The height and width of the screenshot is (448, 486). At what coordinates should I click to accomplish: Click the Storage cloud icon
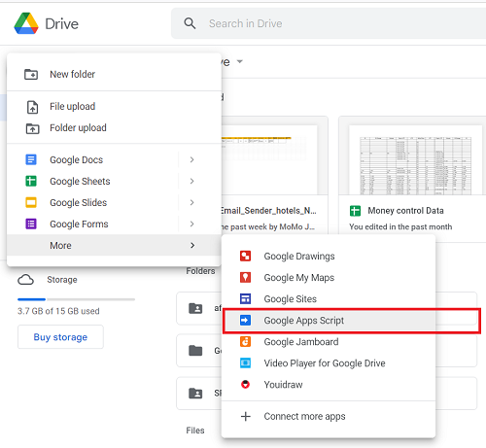click(25, 280)
